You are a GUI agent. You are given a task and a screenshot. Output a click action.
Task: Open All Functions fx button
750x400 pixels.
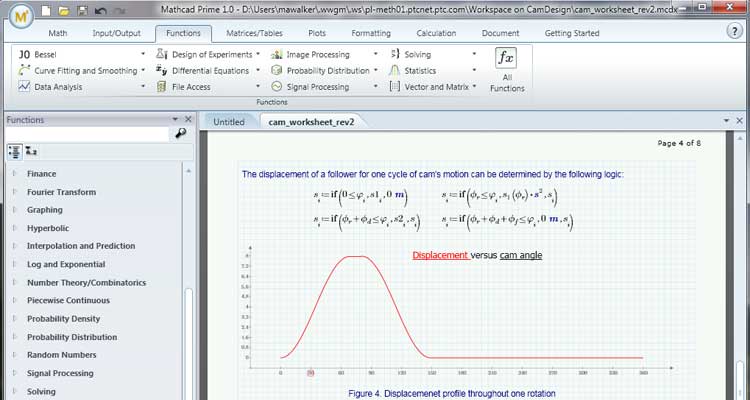[x=507, y=70]
